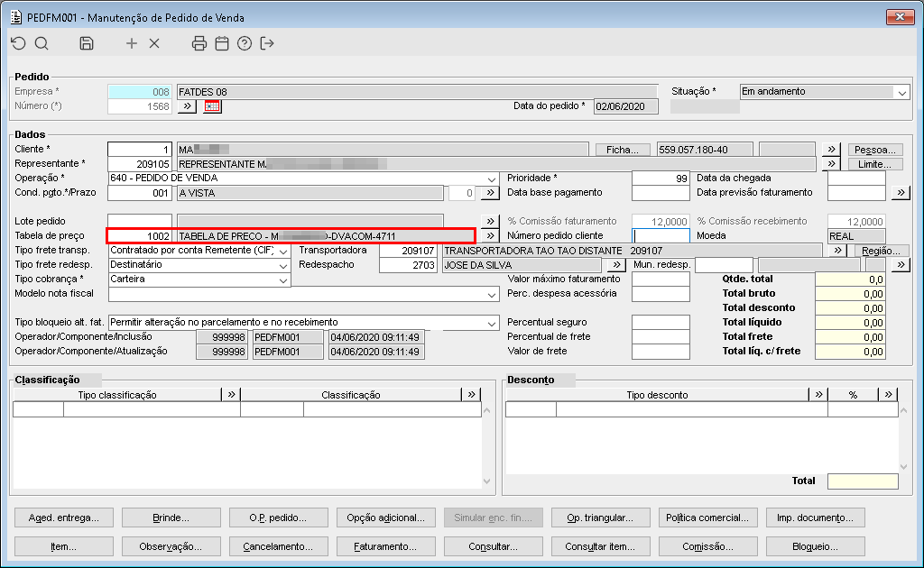Expand the Operação dropdown
The width and height of the screenshot is (924, 568).
pyautogui.click(x=492, y=179)
